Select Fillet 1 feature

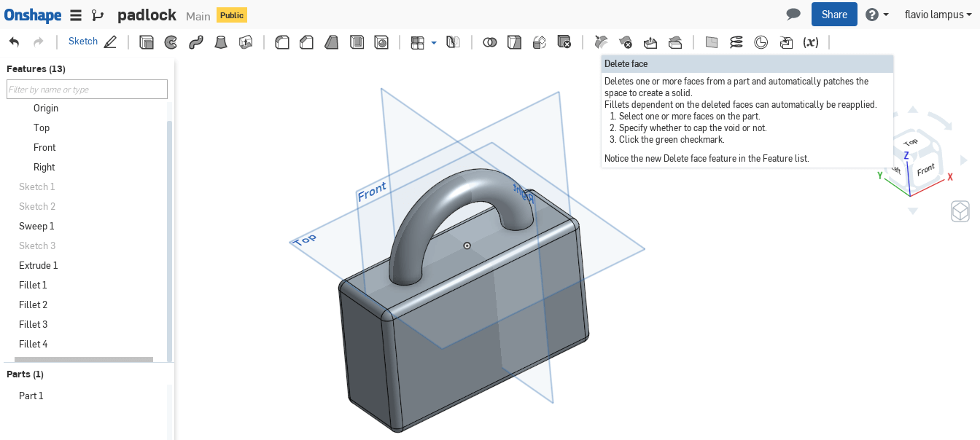click(33, 285)
